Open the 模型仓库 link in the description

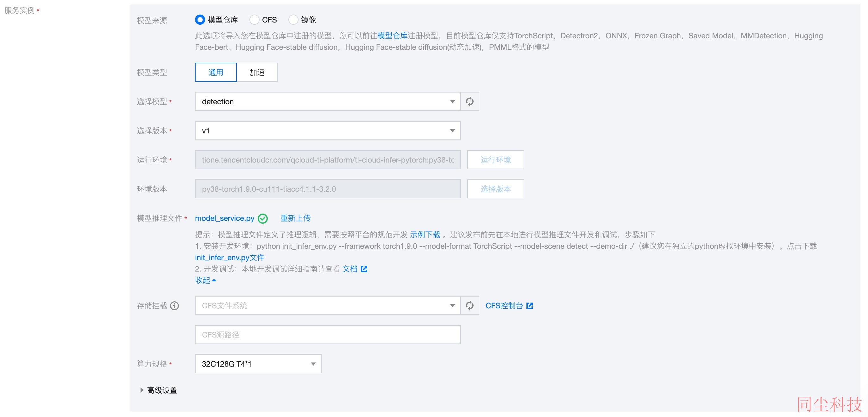(x=393, y=36)
